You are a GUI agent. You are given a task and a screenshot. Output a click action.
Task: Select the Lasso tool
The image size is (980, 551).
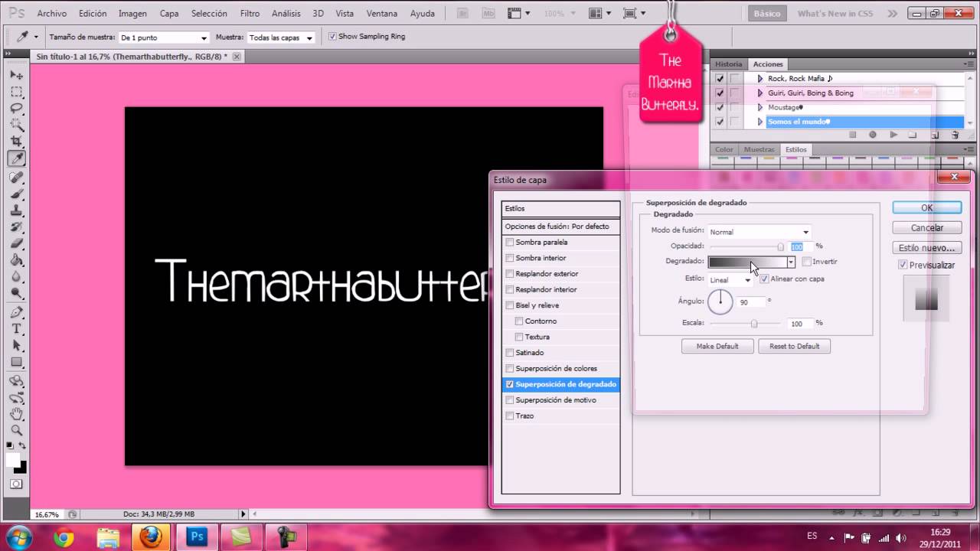pyautogui.click(x=16, y=109)
